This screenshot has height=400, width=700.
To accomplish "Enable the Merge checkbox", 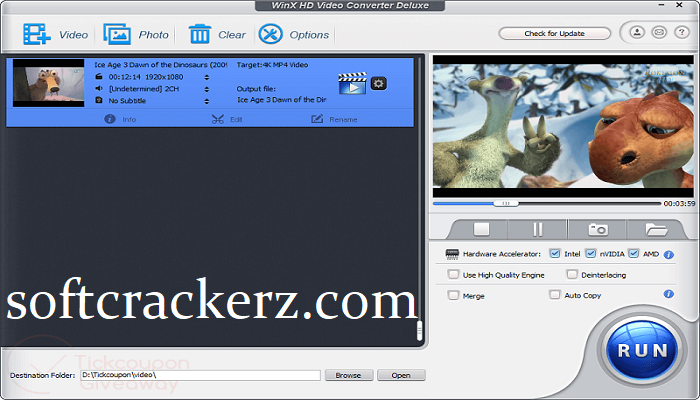I will pos(453,295).
